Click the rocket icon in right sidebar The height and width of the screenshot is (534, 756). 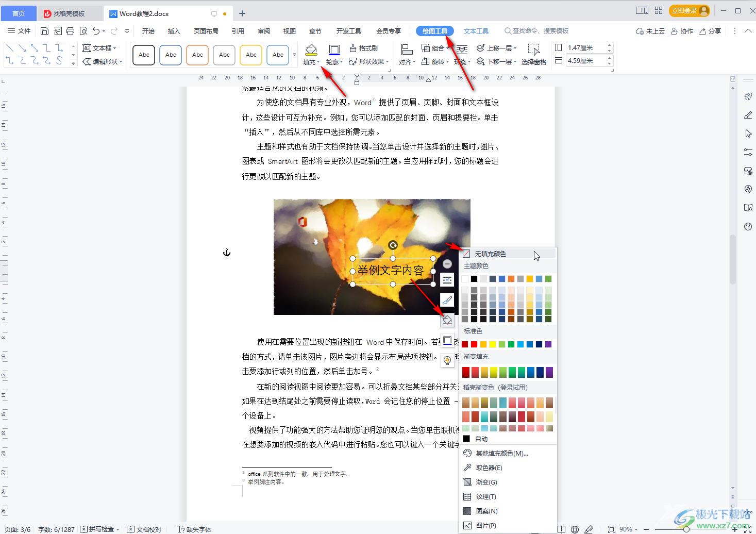748,96
